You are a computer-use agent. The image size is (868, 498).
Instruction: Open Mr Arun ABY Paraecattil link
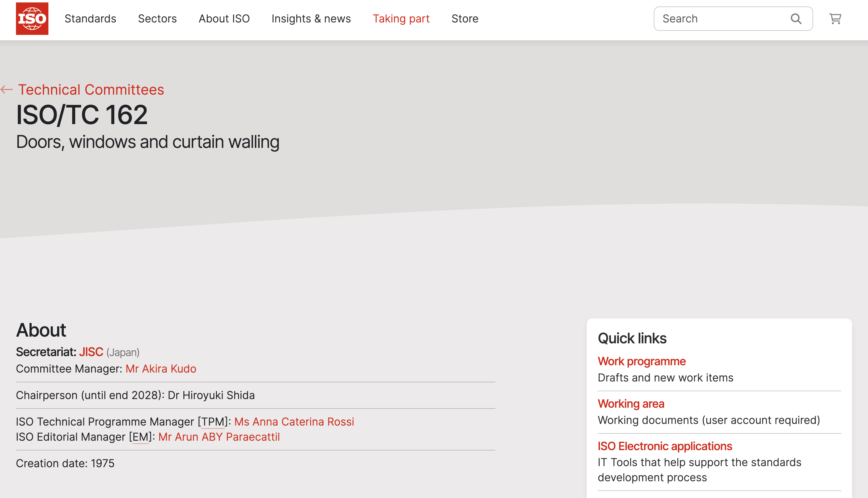point(219,437)
